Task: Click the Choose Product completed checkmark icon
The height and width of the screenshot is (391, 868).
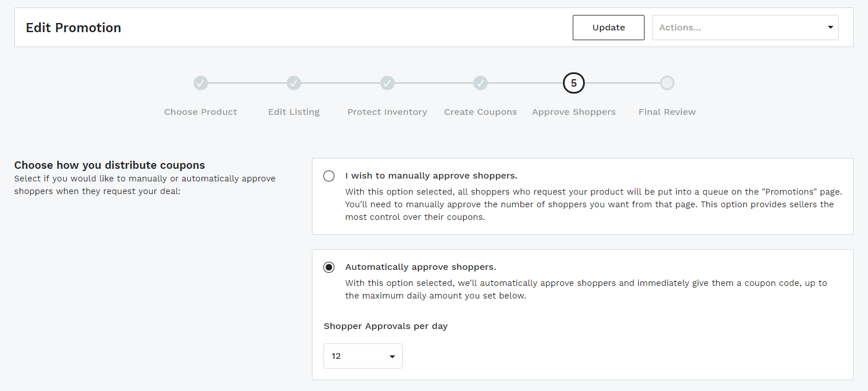Action: click(200, 83)
